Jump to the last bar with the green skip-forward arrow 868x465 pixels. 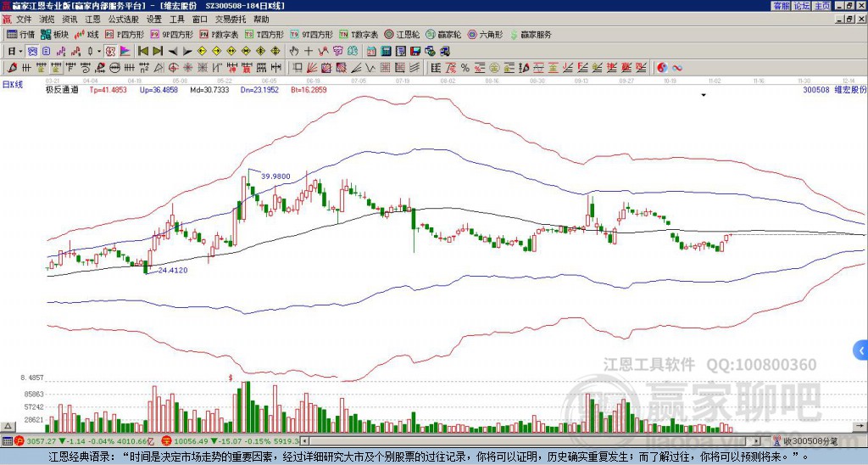(x=158, y=51)
